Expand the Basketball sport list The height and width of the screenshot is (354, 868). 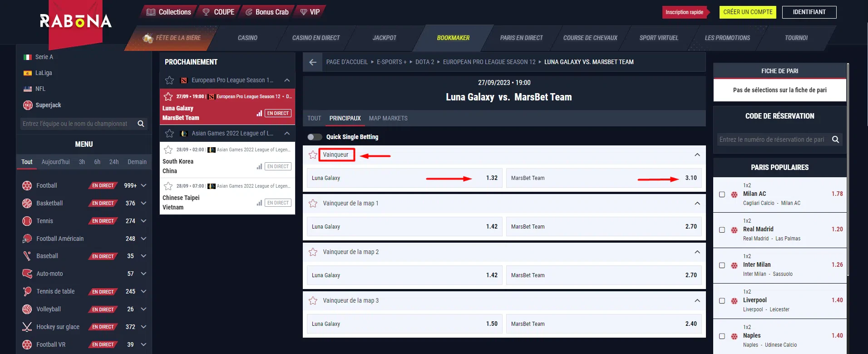tap(143, 203)
